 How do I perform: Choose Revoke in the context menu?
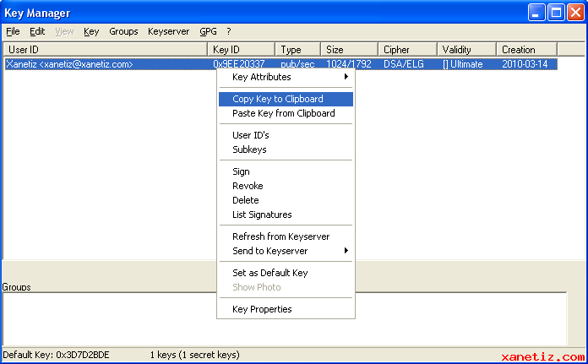[x=286, y=186]
